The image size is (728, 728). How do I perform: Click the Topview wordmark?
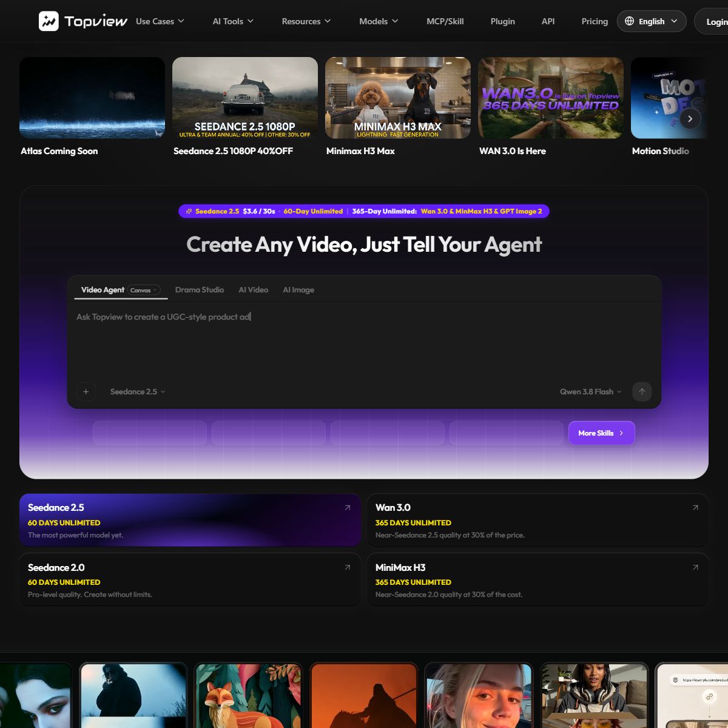(96, 21)
